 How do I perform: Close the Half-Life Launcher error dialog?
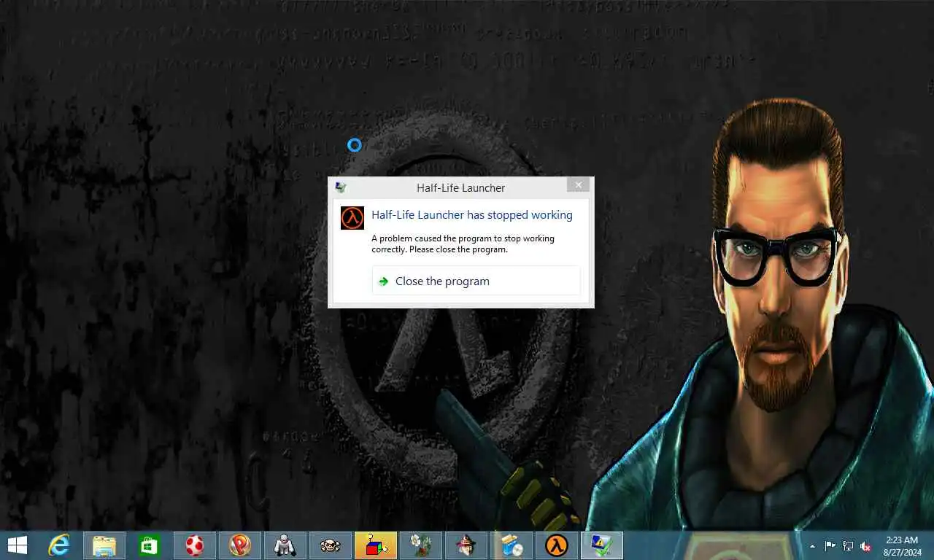[x=578, y=185]
